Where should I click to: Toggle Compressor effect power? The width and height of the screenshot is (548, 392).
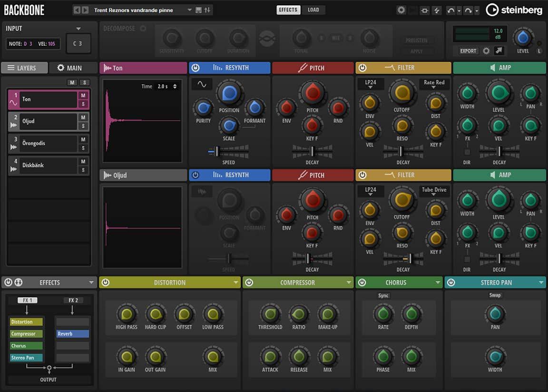point(249,282)
